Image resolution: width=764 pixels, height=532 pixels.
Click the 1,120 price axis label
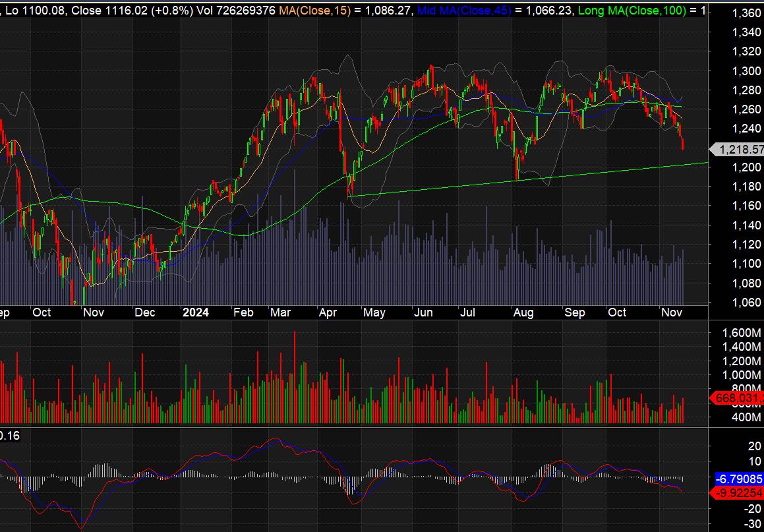[x=746, y=245]
